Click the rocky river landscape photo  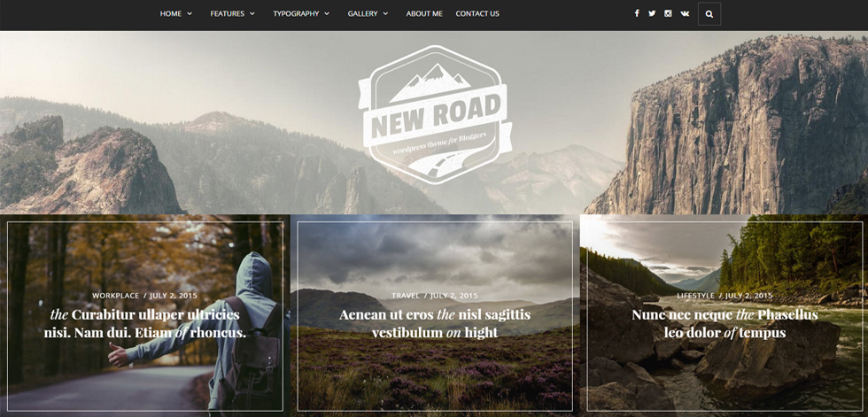pos(725,316)
